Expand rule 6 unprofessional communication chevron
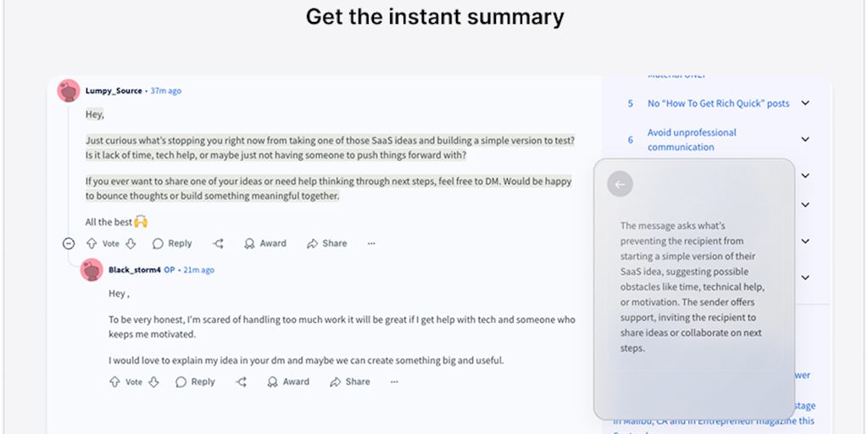Image resolution: width=868 pixels, height=434 pixels. click(x=804, y=140)
